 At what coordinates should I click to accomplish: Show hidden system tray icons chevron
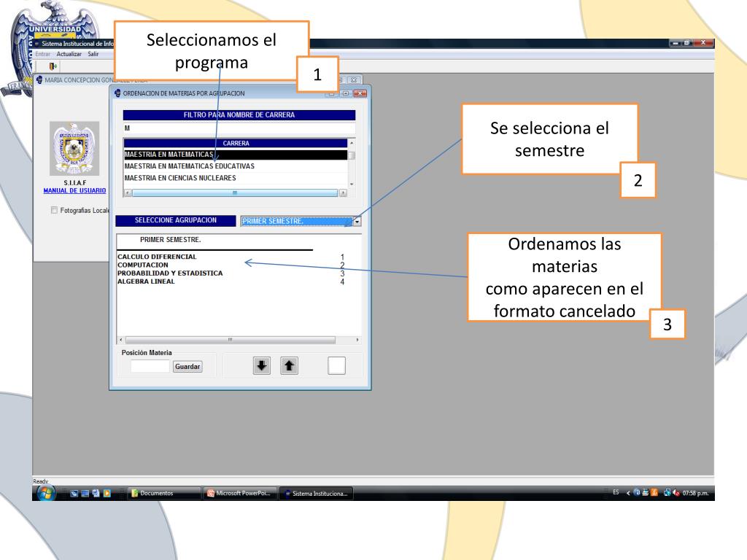click(x=628, y=493)
